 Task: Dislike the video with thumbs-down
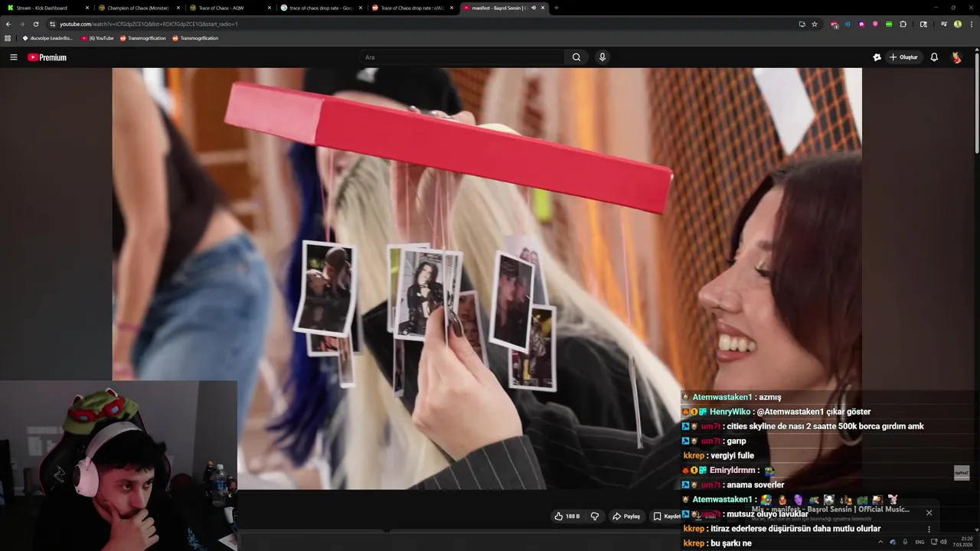595,517
